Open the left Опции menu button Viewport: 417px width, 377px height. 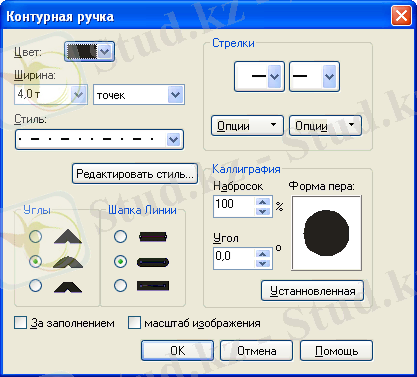tap(247, 126)
